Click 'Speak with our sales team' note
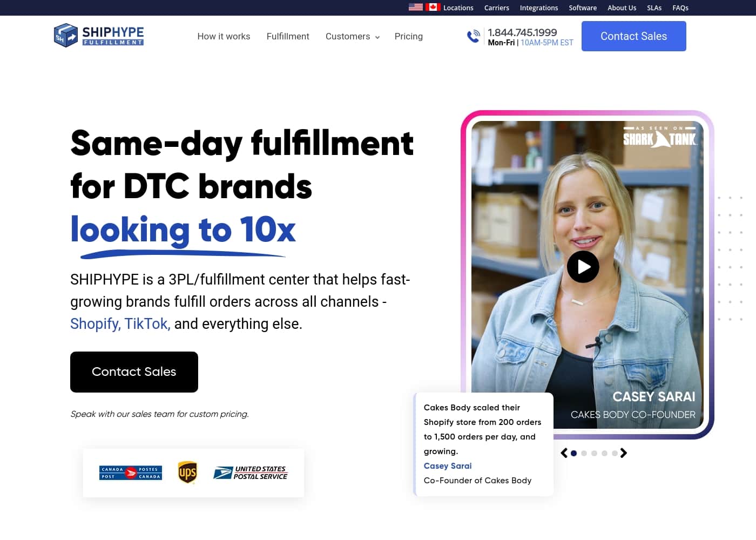 [160, 414]
